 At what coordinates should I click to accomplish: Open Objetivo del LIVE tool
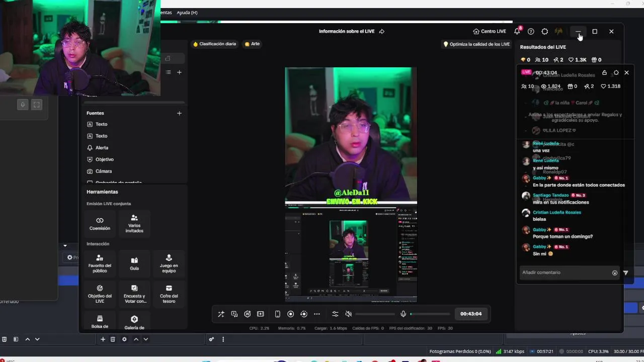point(100,294)
